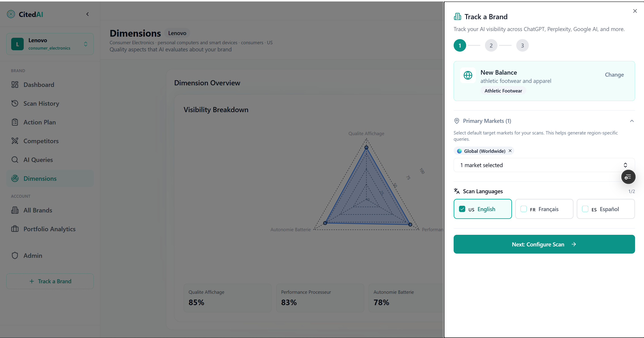Close the Track a Brand panel
This screenshot has width=644, height=338.
pyautogui.click(x=635, y=11)
